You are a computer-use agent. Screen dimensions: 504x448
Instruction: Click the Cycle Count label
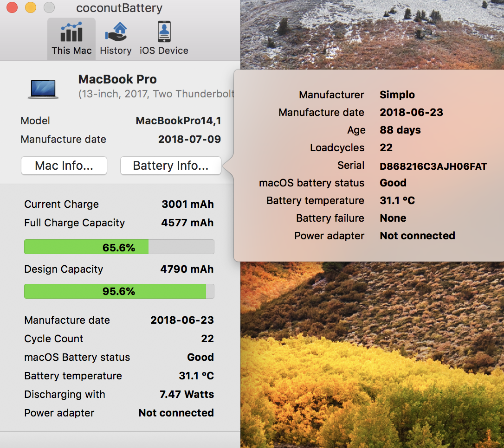tap(54, 339)
